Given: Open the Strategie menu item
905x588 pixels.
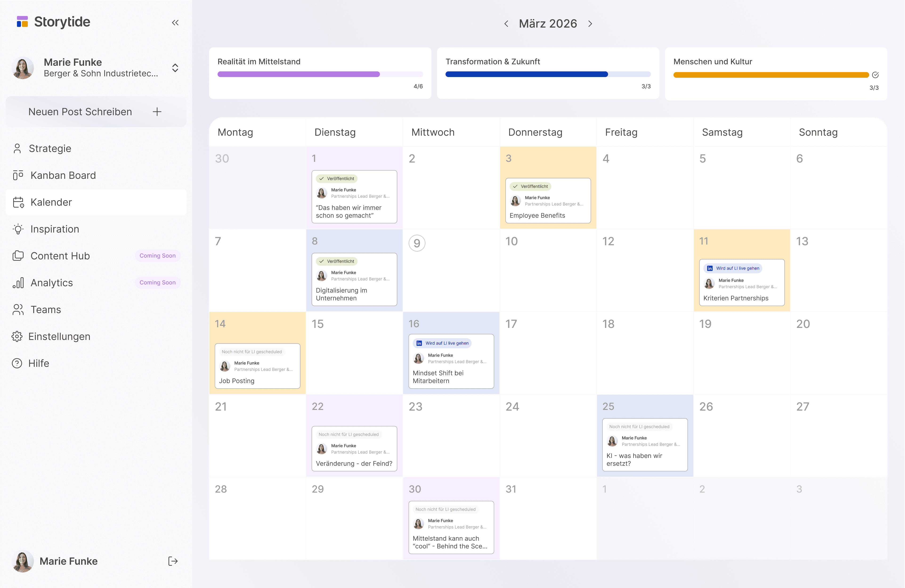Looking at the screenshot, I should pos(50,148).
